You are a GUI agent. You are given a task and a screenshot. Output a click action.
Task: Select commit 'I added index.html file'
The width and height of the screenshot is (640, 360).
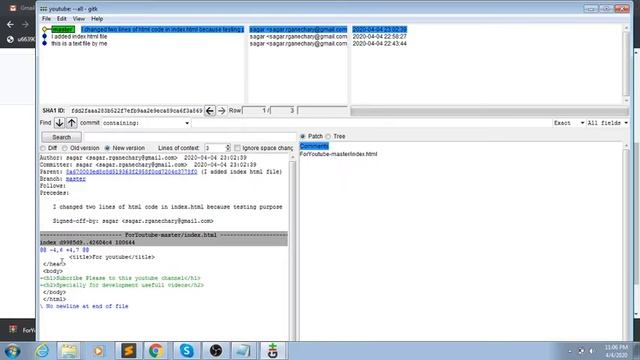pyautogui.click(x=79, y=36)
